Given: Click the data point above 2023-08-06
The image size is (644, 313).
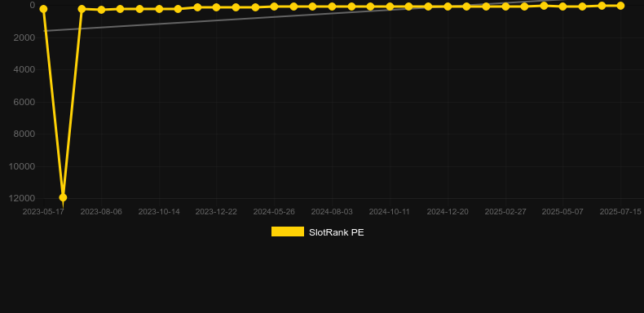Looking at the screenshot, I should coord(101,10).
